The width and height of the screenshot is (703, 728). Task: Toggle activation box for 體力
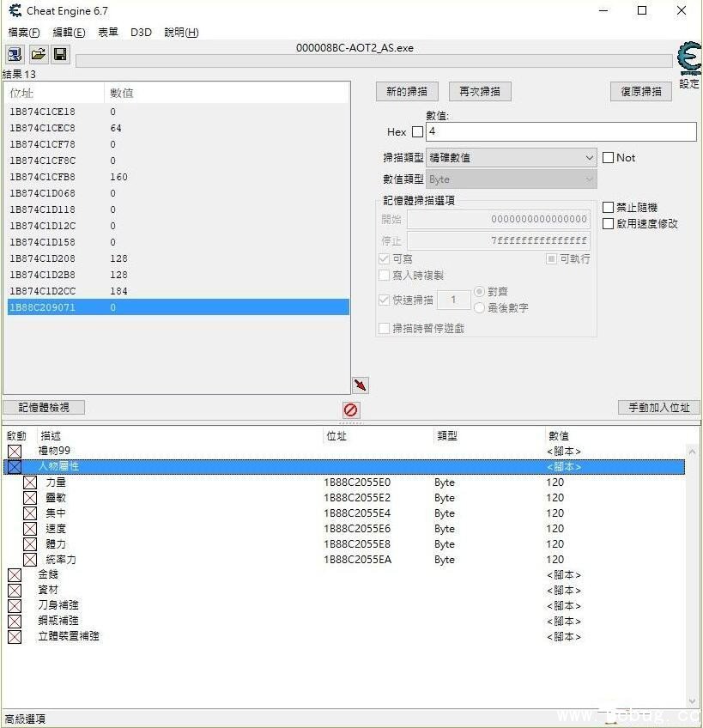click(30, 544)
